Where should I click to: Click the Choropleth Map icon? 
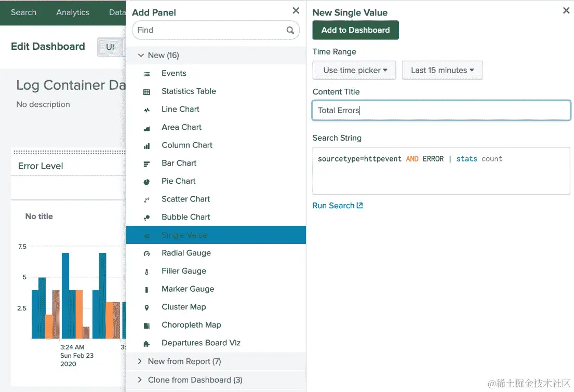[147, 326]
